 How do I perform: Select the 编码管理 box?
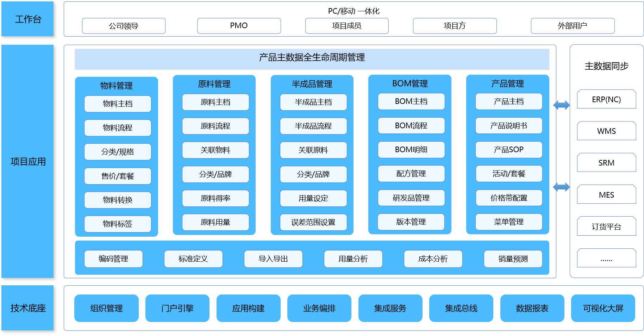point(113,259)
